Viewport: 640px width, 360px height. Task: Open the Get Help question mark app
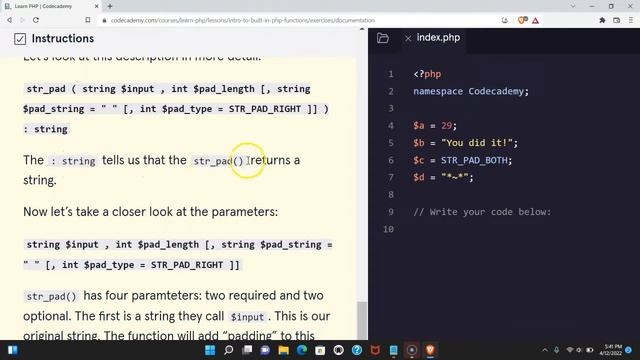[x=357, y=350]
